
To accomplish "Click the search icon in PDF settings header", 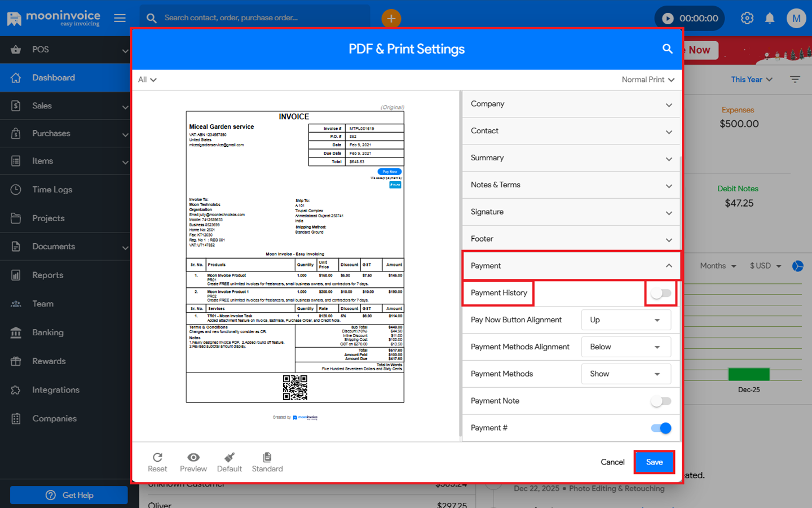I will (x=667, y=49).
